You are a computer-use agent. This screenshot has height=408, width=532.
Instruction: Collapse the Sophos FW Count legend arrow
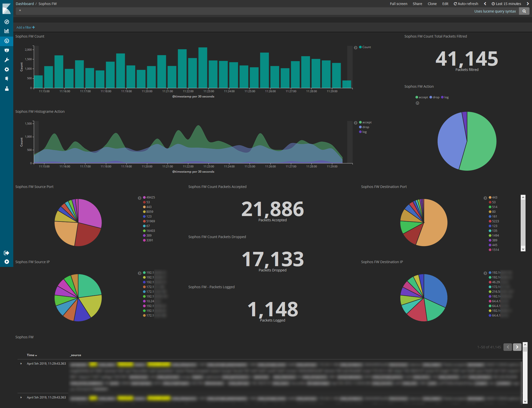click(x=356, y=48)
